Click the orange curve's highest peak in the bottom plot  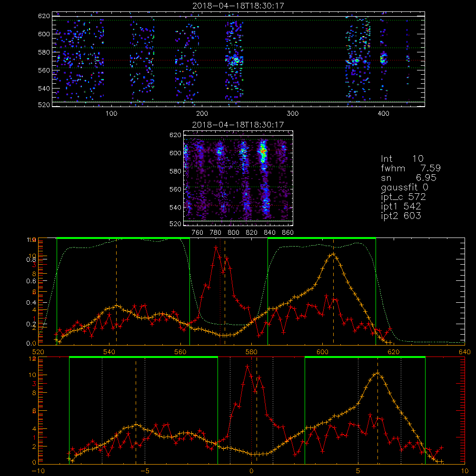(x=377, y=373)
